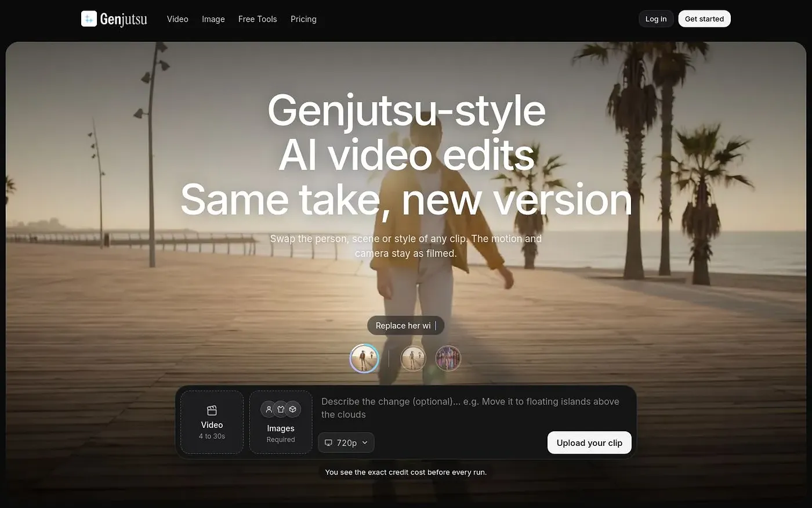This screenshot has width=812, height=508.
Task: Go to the Pricing page
Action: click(x=303, y=19)
